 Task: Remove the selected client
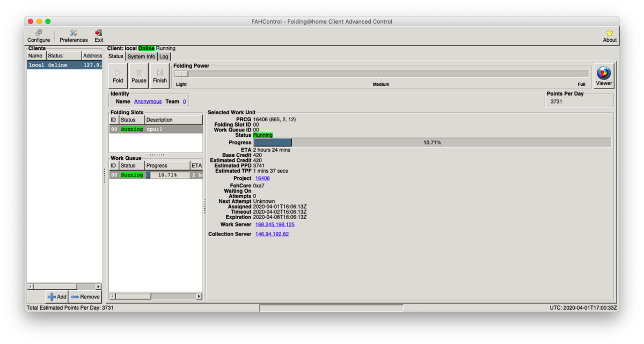(85, 297)
